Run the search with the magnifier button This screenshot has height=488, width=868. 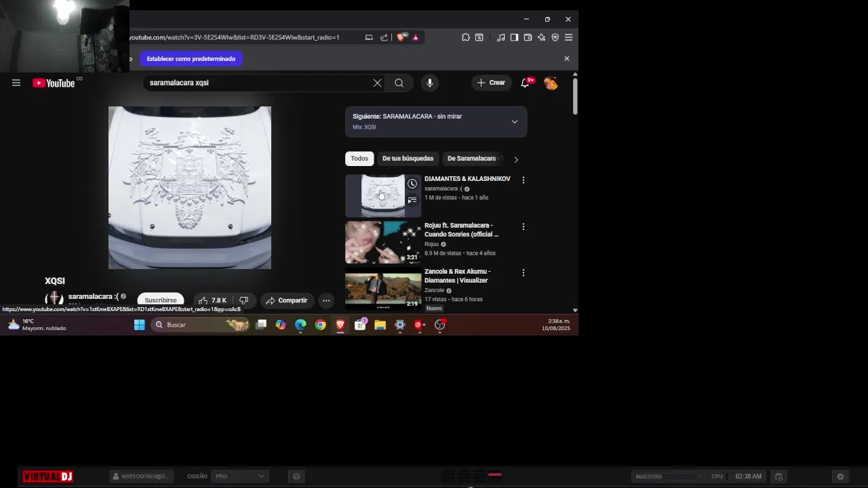(399, 83)
